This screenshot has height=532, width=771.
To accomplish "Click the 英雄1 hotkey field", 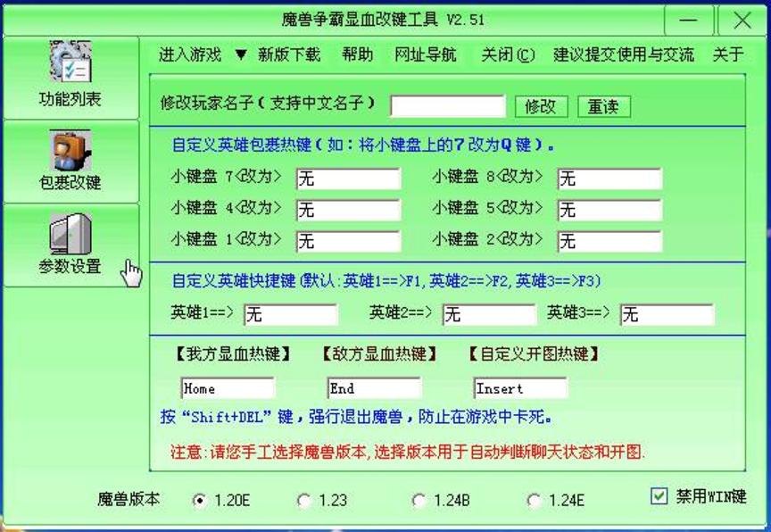I will coord(291,314).
